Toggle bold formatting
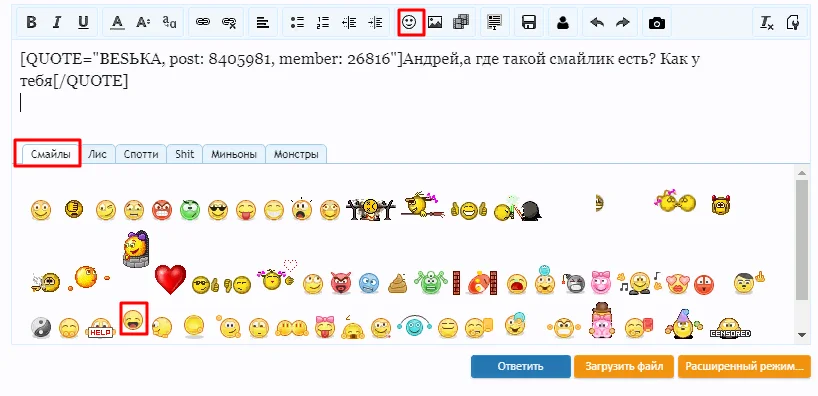818x396 pixels. [x=31, y=22]
